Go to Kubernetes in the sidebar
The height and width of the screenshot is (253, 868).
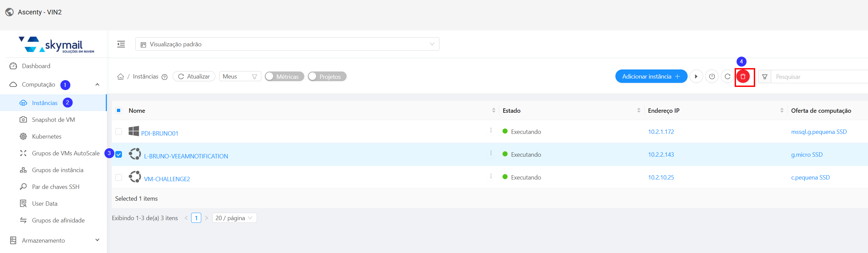click(46, 137)
